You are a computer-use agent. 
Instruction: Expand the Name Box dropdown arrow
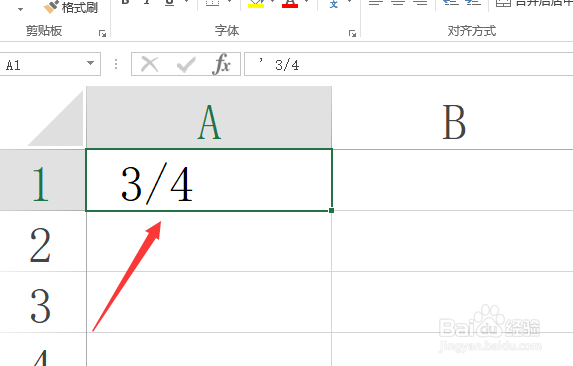tap(90, 63)
